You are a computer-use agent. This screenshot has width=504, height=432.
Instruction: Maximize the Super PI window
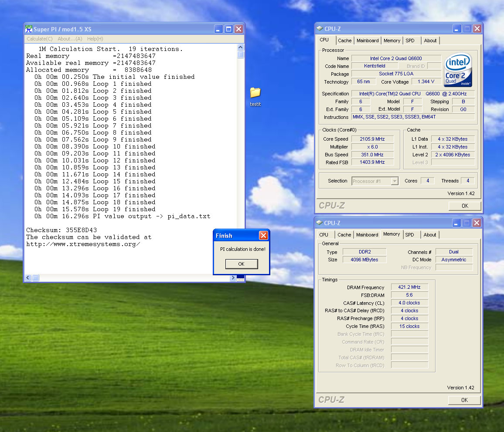[228, 29]
